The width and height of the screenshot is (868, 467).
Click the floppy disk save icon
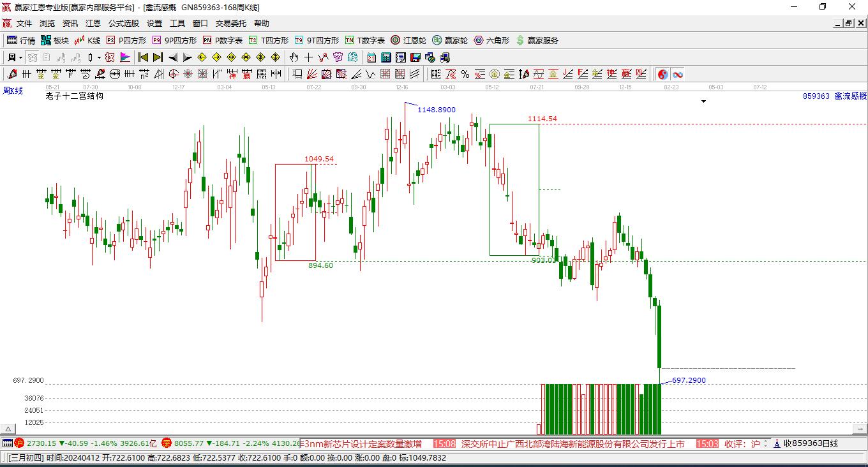(415, 57)
